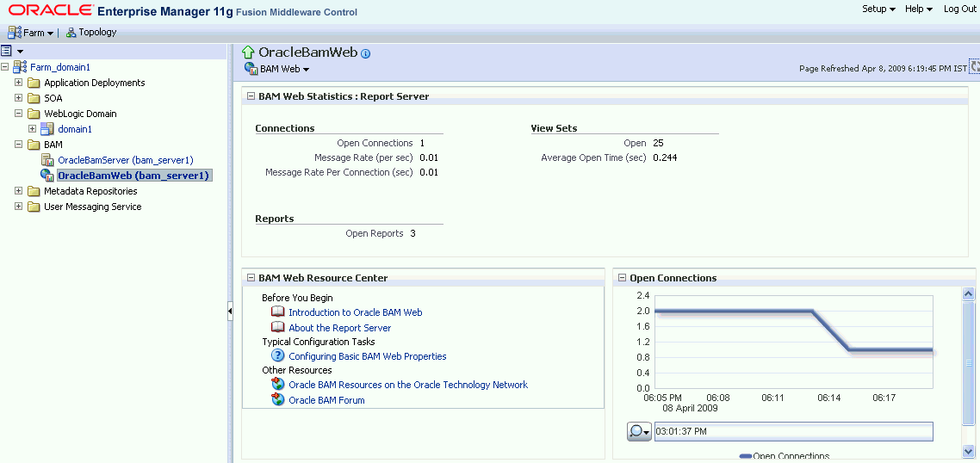Click the SOA folder icon
This screenshot has height=463, width=980.
[33, 98]
